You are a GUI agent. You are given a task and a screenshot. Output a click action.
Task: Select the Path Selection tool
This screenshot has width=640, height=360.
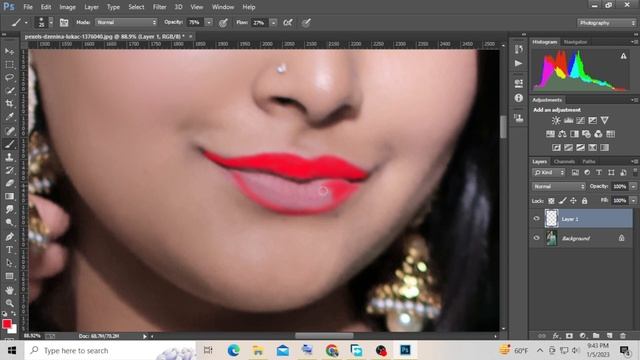[9, 263]
